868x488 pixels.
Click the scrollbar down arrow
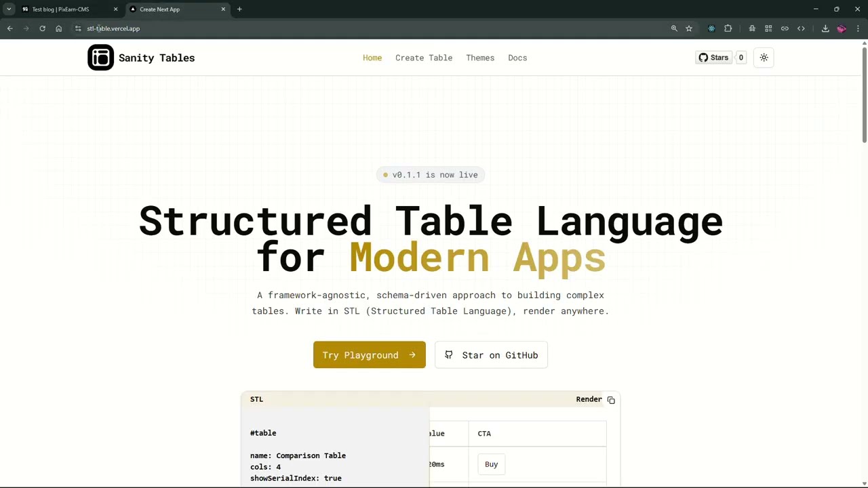865,484
